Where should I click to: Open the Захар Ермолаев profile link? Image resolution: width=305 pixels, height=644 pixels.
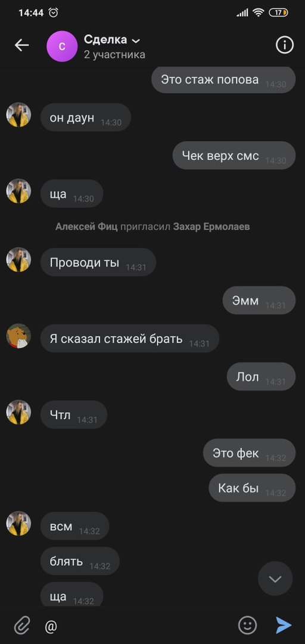(211, 227)
